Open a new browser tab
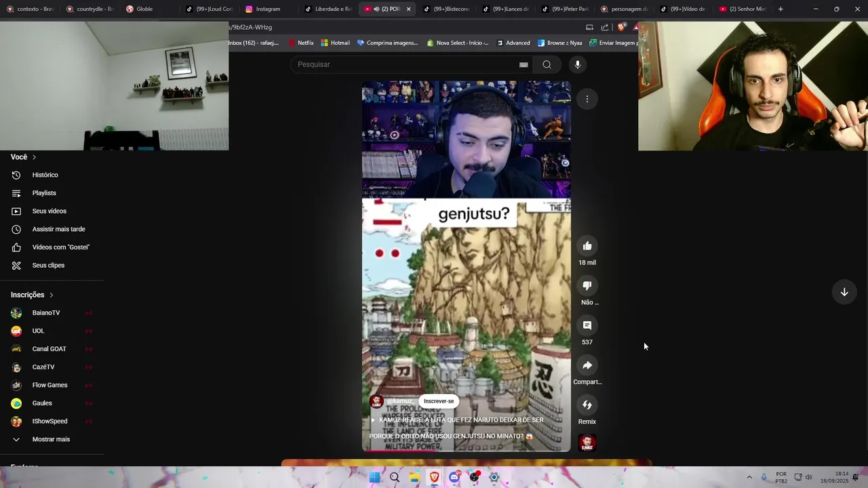868x488 pixels. [x=781, y=9]
